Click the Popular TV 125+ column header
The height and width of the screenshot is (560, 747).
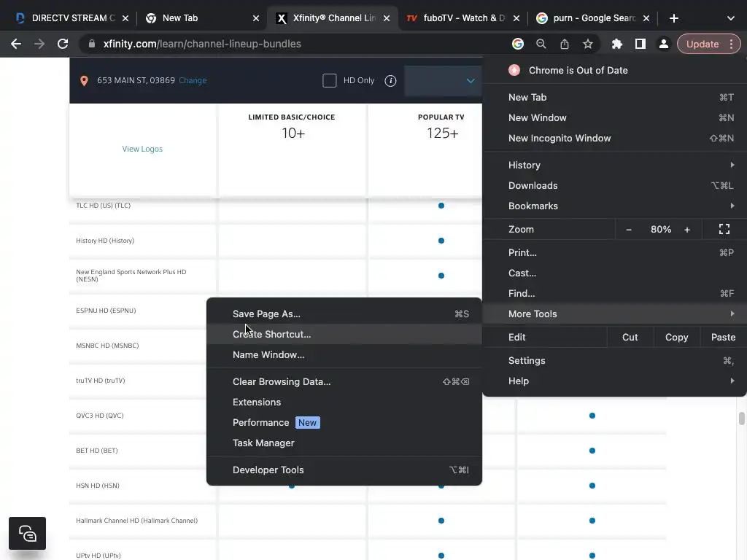point(441,127)
